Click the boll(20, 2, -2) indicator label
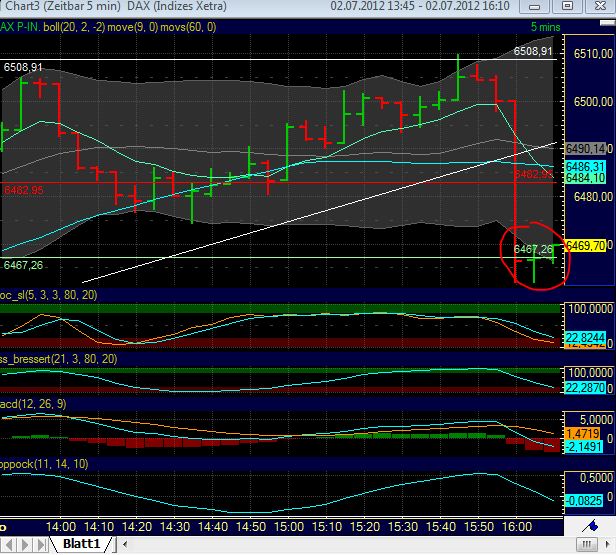 [74, 27]
